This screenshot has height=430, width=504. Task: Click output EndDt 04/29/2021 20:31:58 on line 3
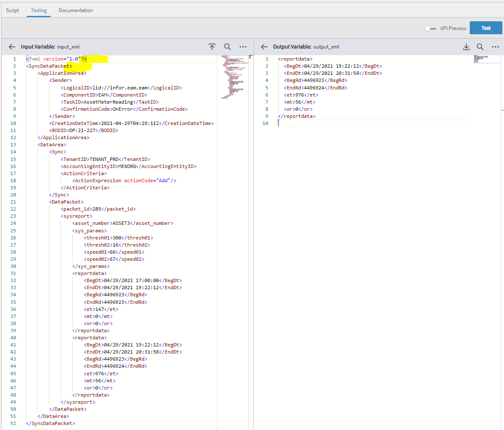click(x=333, y=73)
